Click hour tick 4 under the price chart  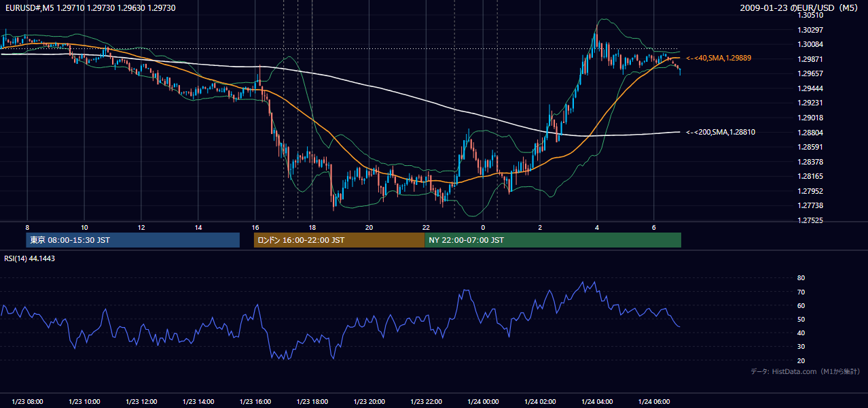click(597, 227)
